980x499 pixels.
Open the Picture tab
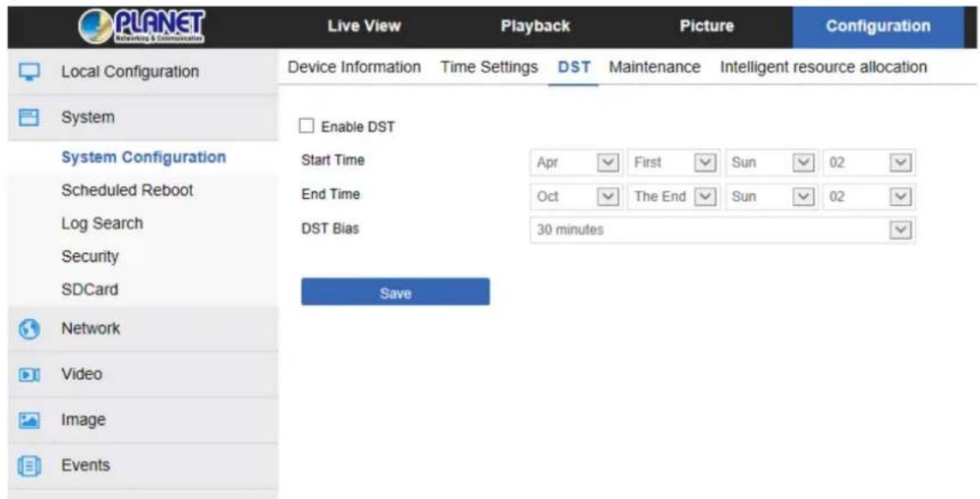point(706,27)
